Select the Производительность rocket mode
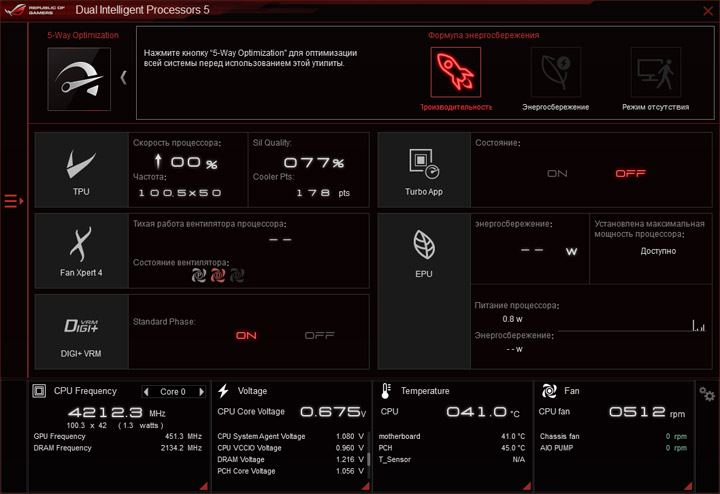The width and height of the screenshot is (720, 494). click(456, 72)
